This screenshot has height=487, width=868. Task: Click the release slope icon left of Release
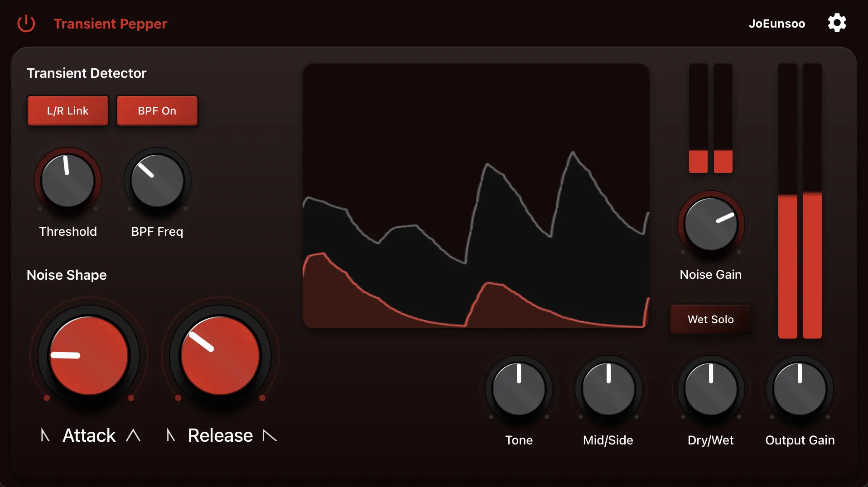coord(171,435)
